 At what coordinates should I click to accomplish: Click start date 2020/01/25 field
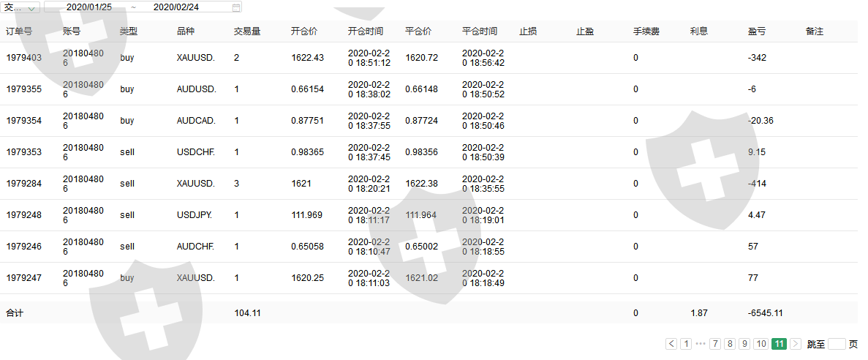click(x=89, y=7)
